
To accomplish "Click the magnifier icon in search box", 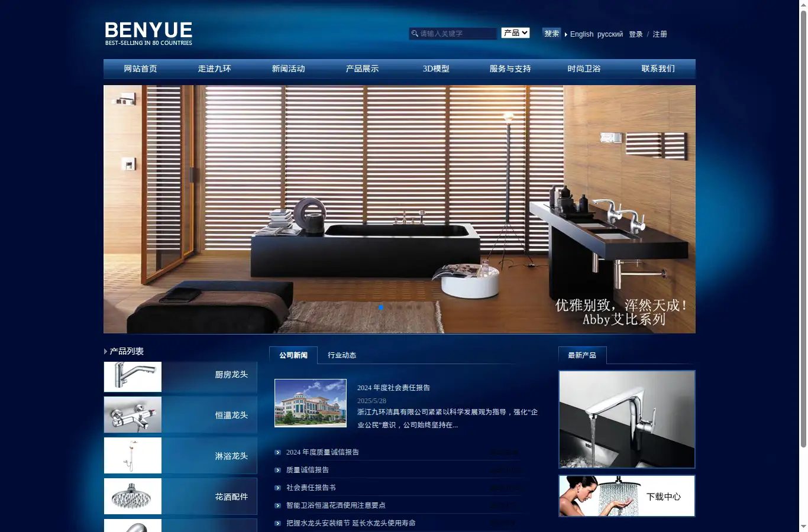I will 415,34.
